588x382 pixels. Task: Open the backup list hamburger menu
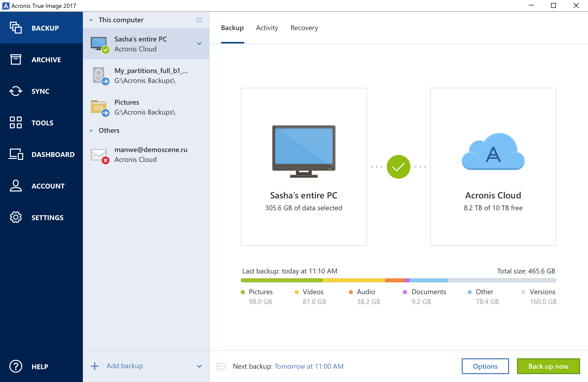click(x=199, y=20)
